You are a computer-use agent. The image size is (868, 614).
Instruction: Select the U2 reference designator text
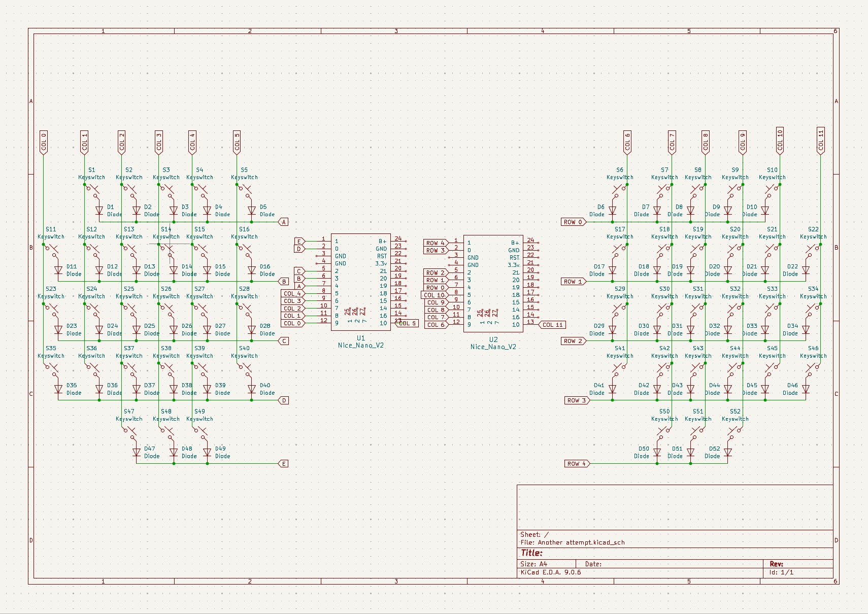(493, 339)
